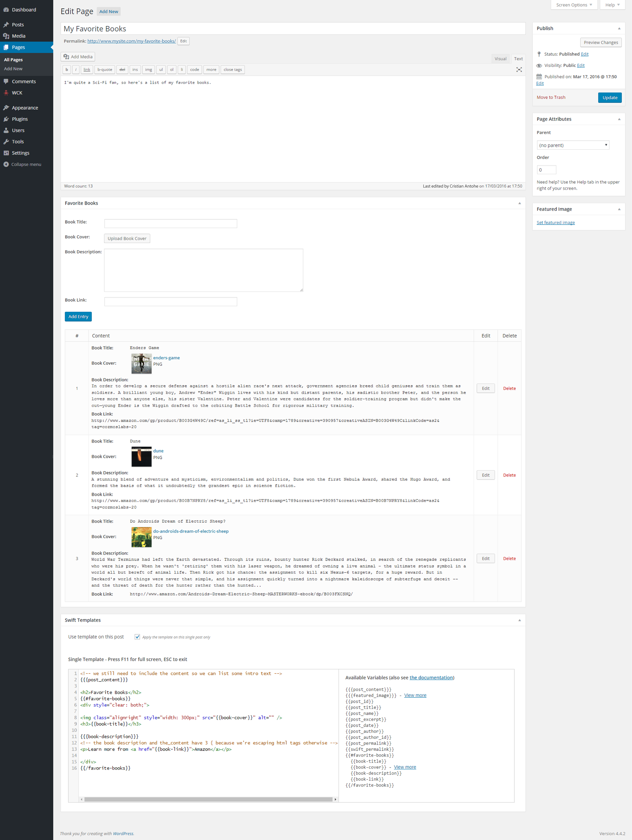Switch to the Text editor tab
Screen dimensions: 632x840
coord(518,59)
